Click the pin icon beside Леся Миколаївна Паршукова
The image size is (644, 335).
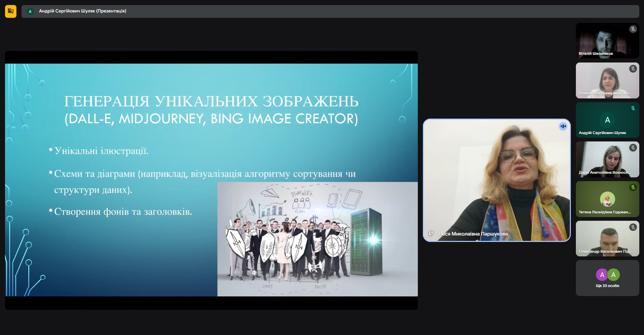431,234
